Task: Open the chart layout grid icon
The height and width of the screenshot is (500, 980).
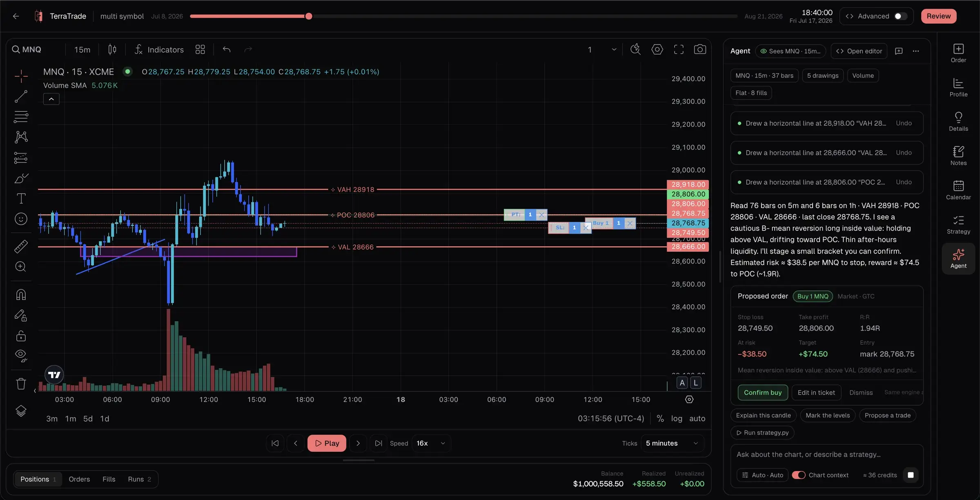Action: coord(200,49)
